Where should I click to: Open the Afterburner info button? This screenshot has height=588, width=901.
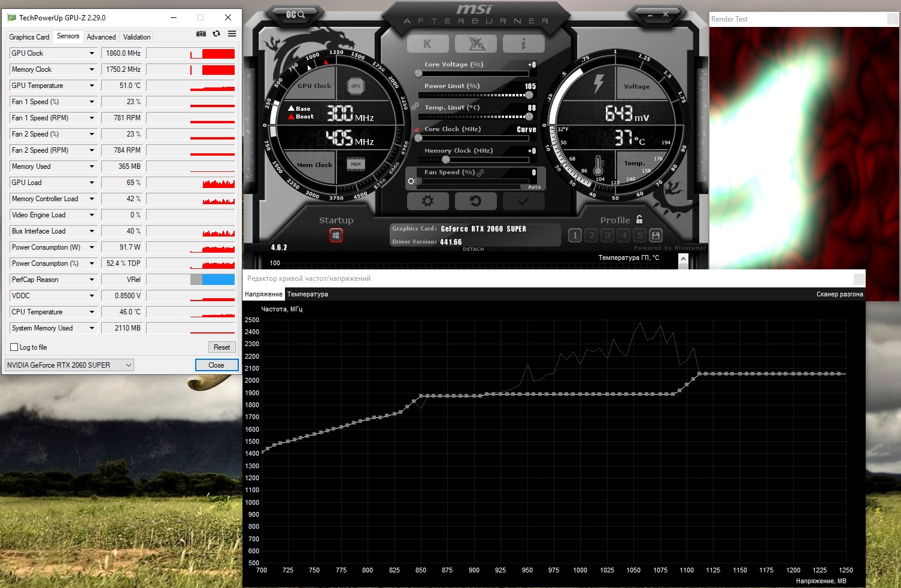[523, 44]
